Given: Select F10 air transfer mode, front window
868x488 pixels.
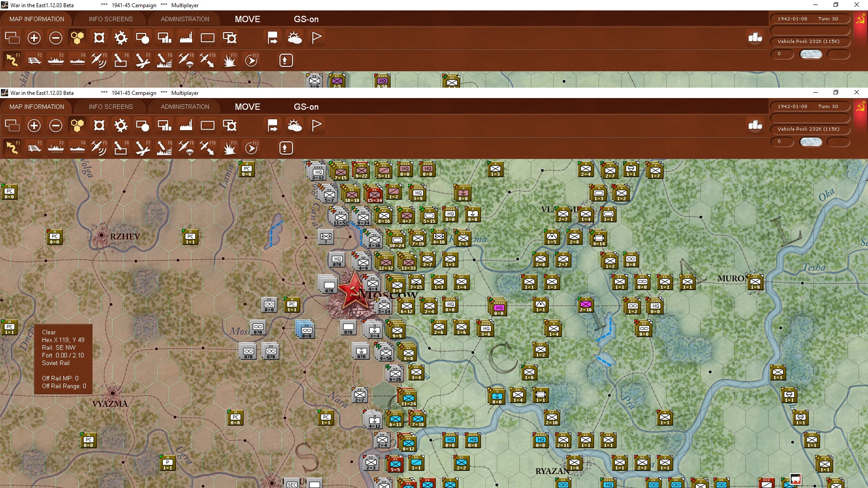Looking at the screenshot, I should (x=208, y=148).
